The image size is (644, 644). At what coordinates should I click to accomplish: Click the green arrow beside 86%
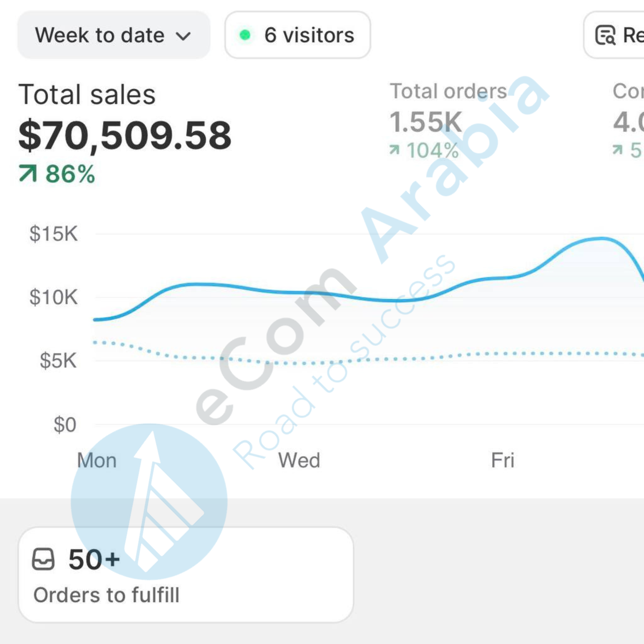pyautogui.click(x=28, y=174)
